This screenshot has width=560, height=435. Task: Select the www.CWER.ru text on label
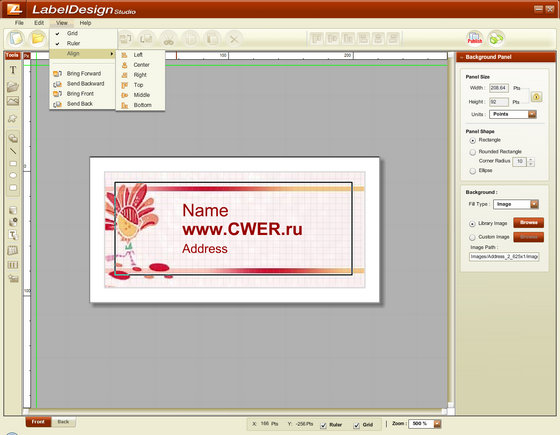click(x=242, y=229)
